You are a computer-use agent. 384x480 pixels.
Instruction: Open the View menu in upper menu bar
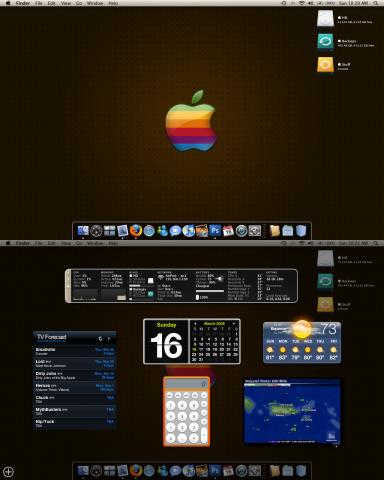(x=66, y=3)
